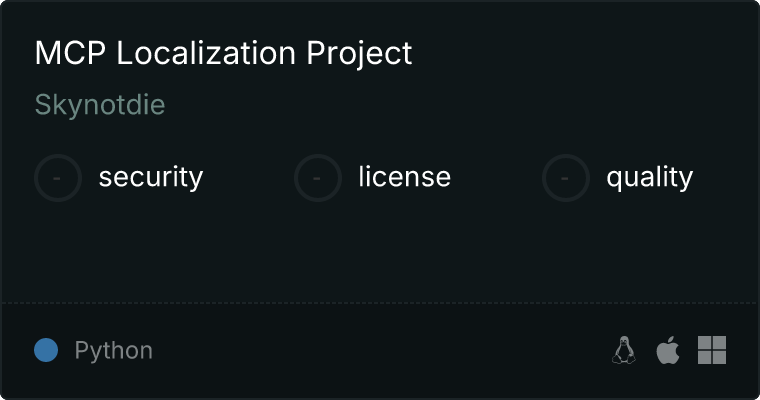Click the "Python" language label
760x400 pixels.
pyautogui.click(x=114, y=350)
